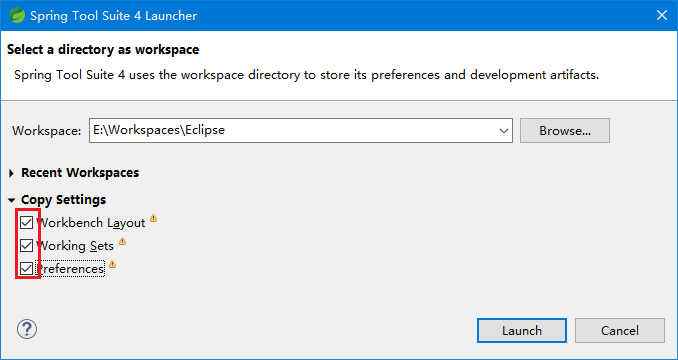
Task: Click the Working Sets label text
Action: coord(75,246)
